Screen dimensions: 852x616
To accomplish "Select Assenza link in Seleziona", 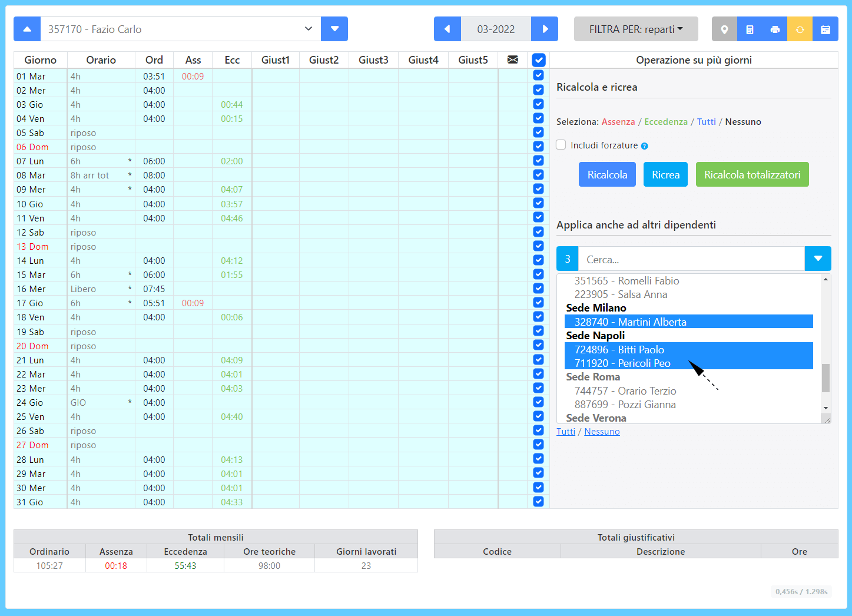I will pos(618,121).
